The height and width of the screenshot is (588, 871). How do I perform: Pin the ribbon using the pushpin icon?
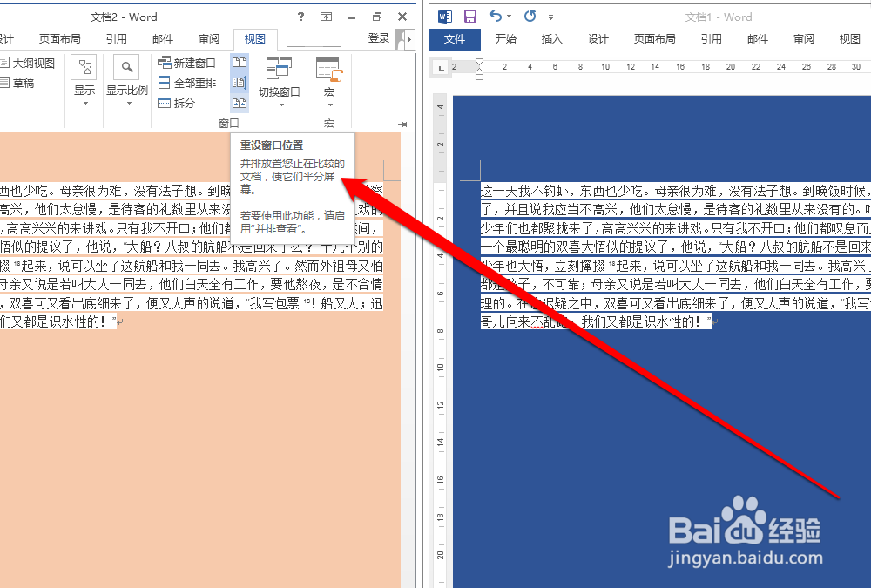pyautogui.click(x=402, y=125)
